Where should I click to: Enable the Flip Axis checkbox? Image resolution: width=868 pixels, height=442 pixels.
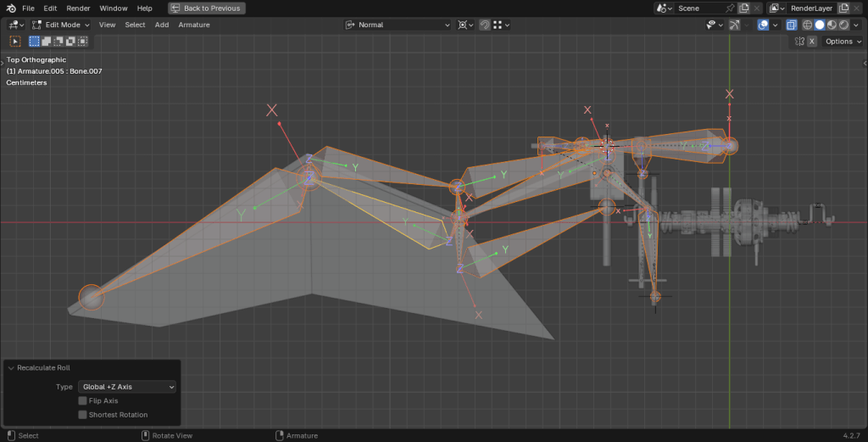[x=82, y=400]
